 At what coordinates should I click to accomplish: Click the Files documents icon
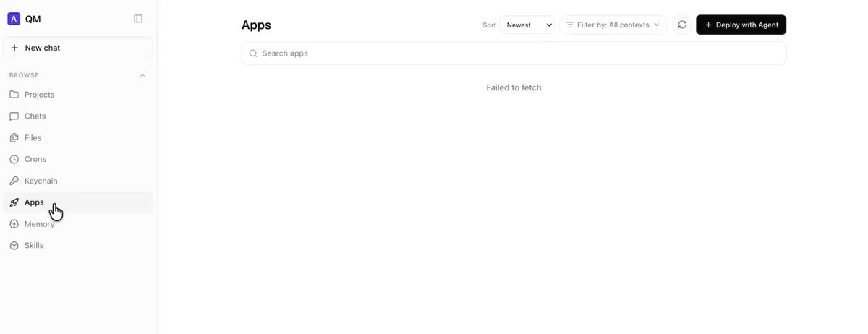(14, 137)
